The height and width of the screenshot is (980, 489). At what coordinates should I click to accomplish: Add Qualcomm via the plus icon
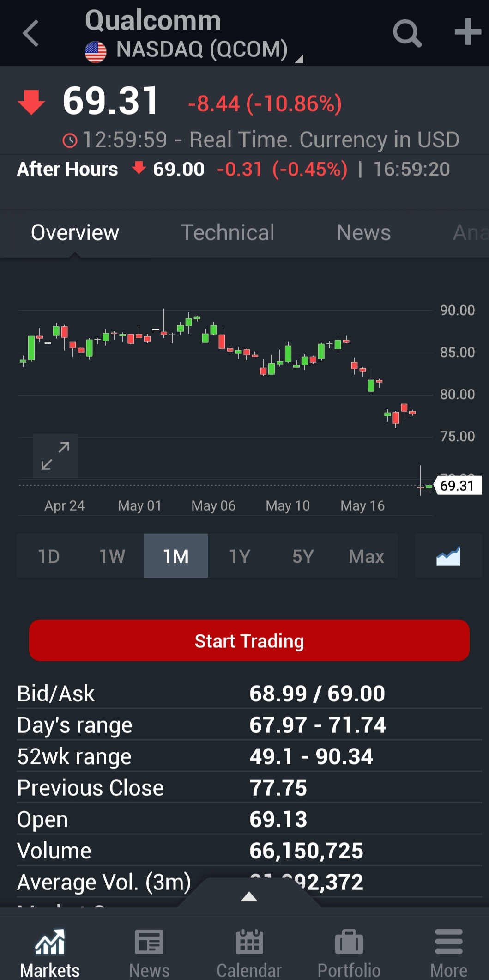coord(468,32)
